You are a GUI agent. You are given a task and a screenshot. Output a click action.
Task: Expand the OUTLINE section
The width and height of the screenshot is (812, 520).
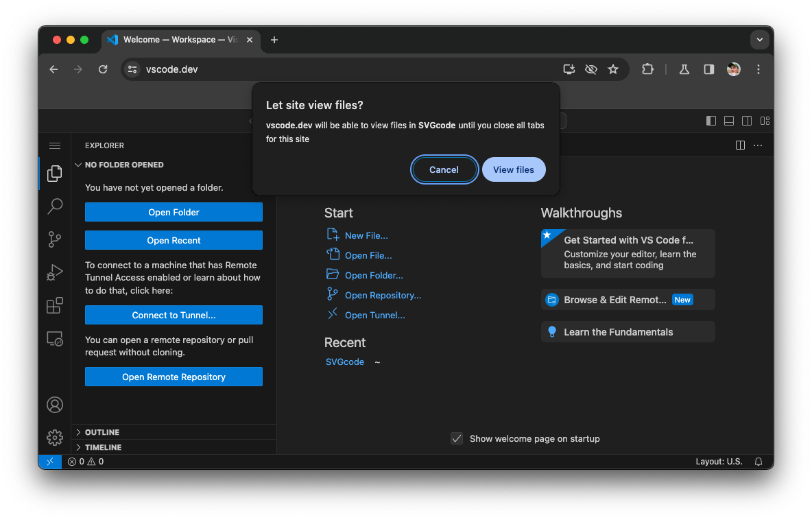point(103,432)
